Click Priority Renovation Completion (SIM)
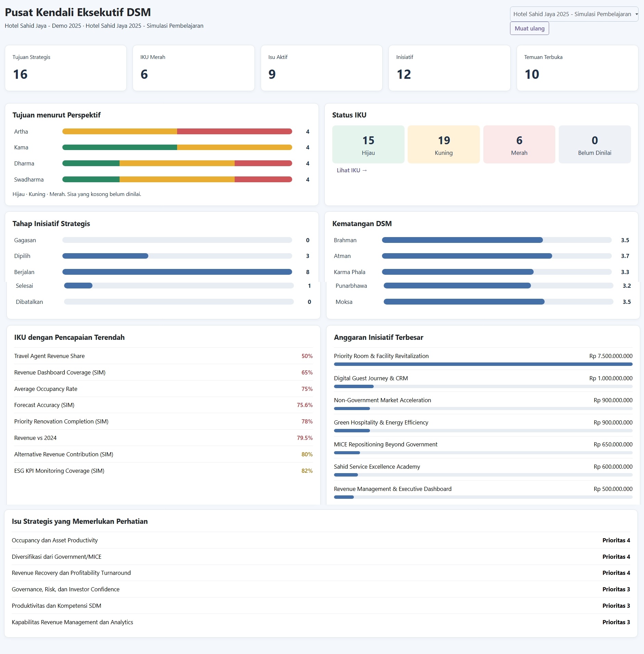This screenshot has height=654, width=644. [163, 421]
